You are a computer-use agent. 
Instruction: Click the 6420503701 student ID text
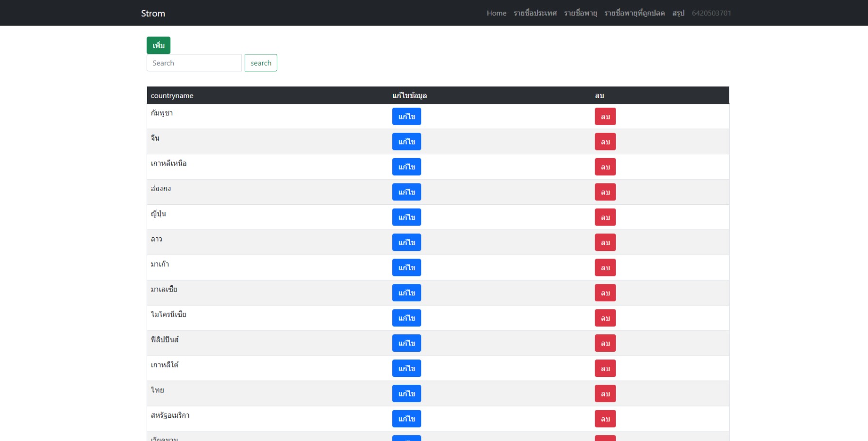[711, 13]
